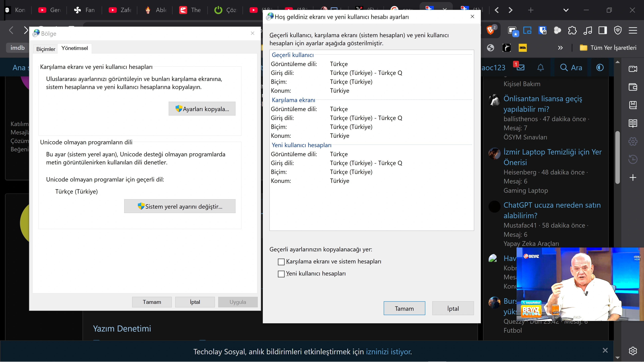Click the imdb bookmark button

tap(17, 48)
